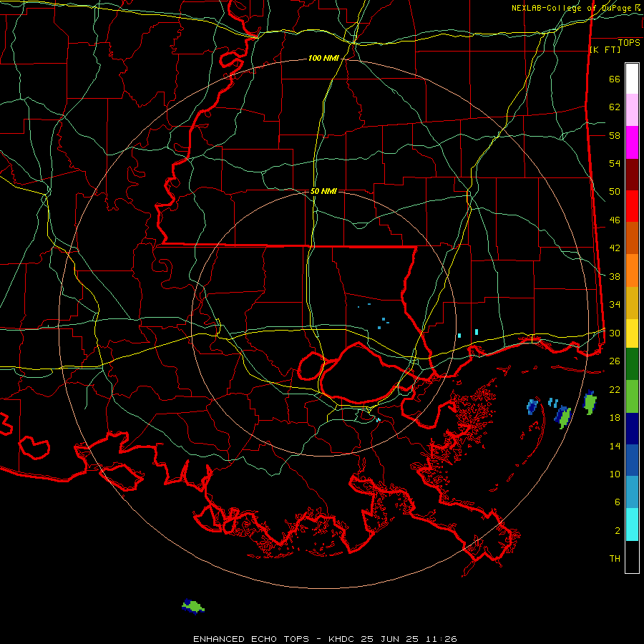The height and width of the screenshot is (644, 644).
Task: Pick the dark orange legend band
Action: point(632,238)
